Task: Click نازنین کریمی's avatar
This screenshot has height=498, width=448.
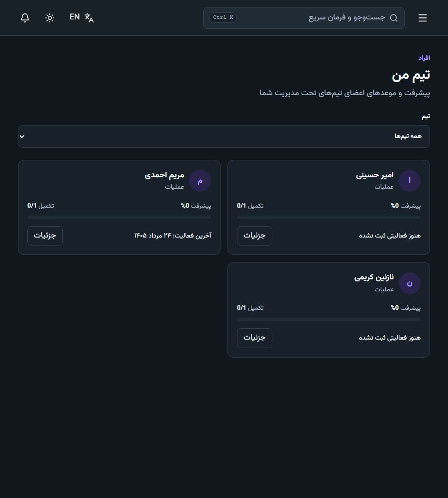Action: coord(410,283)
